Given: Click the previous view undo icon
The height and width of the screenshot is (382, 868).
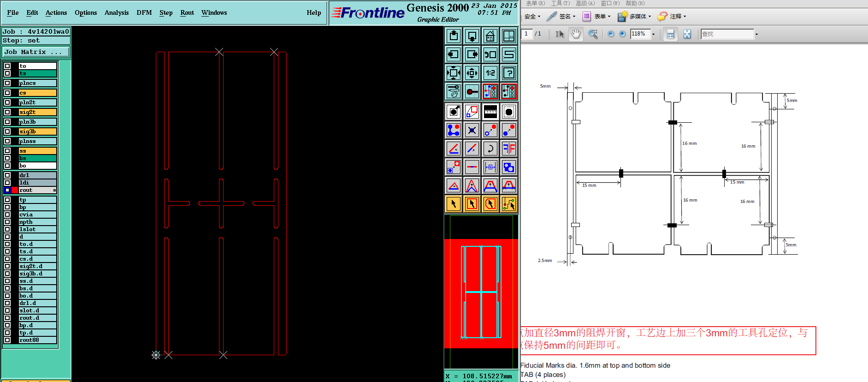Looking at the screenshot, I should tap(490, 54).
